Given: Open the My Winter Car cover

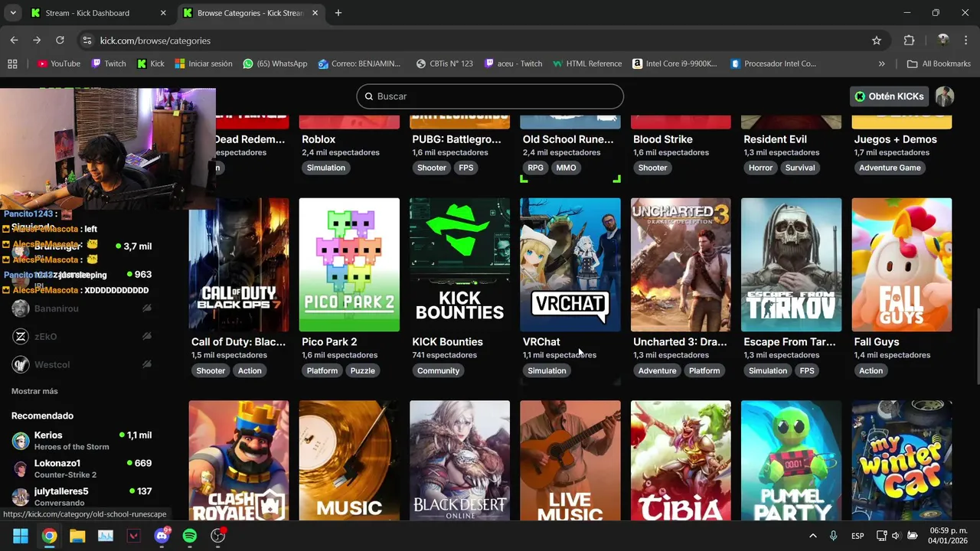Looking at the screenshot, I should click(x=902, y=460).
